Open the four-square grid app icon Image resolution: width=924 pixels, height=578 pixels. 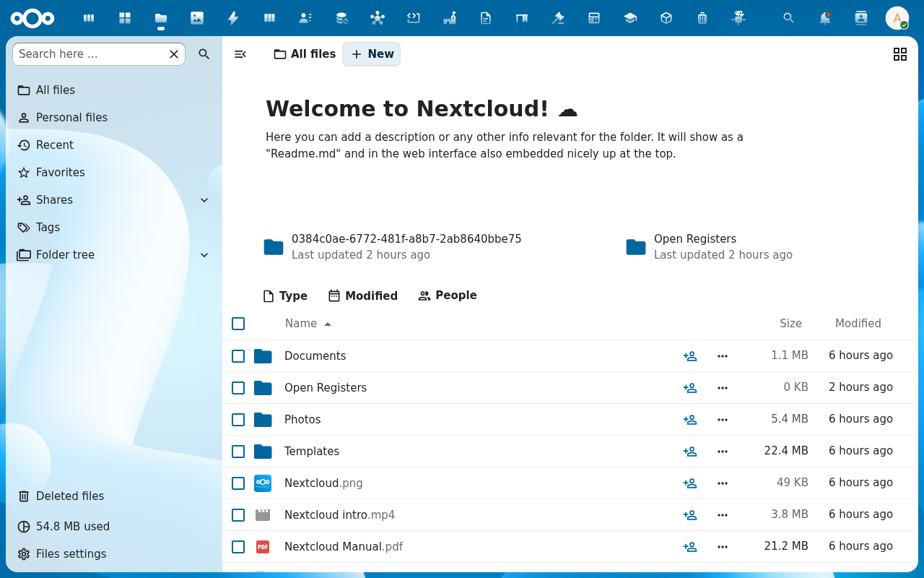click(x=125, y=18)
